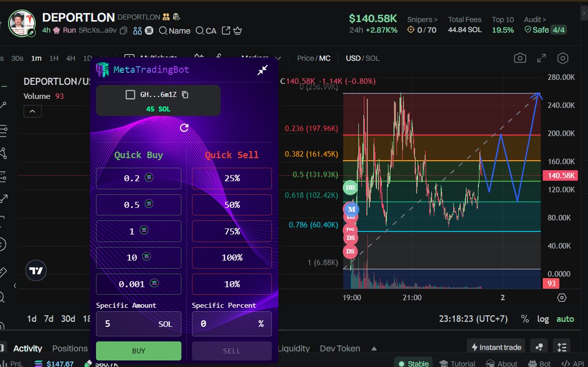Viewport: 588px width, 367px height.
Task: Open chart settings hexagon icon
Action: point(562,58)
